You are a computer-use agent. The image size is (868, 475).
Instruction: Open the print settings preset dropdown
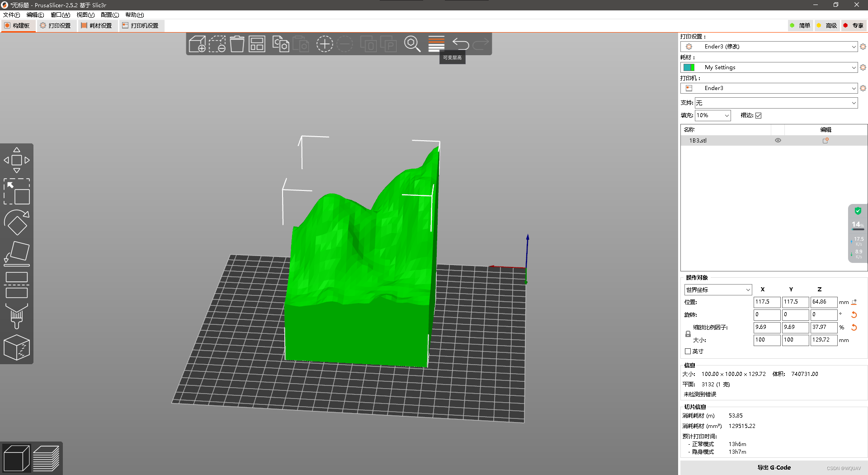click(769, 47)
